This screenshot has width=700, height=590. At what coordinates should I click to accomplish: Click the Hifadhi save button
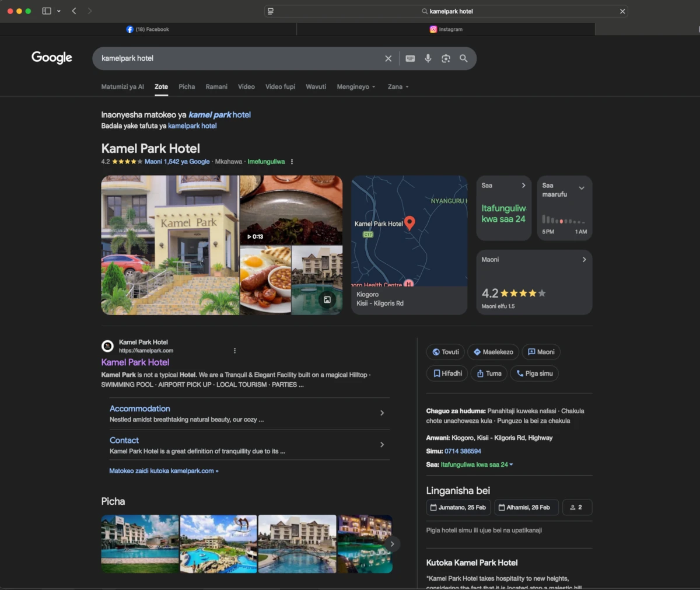click(447, 373)
